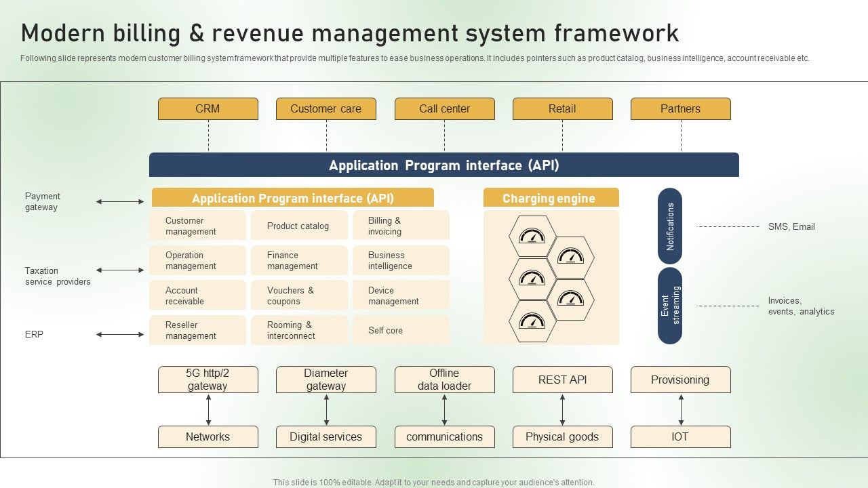Click the dark blue Application Program interface bar
The height and width of the screenshot is (488, 868).
pos(443,165)
